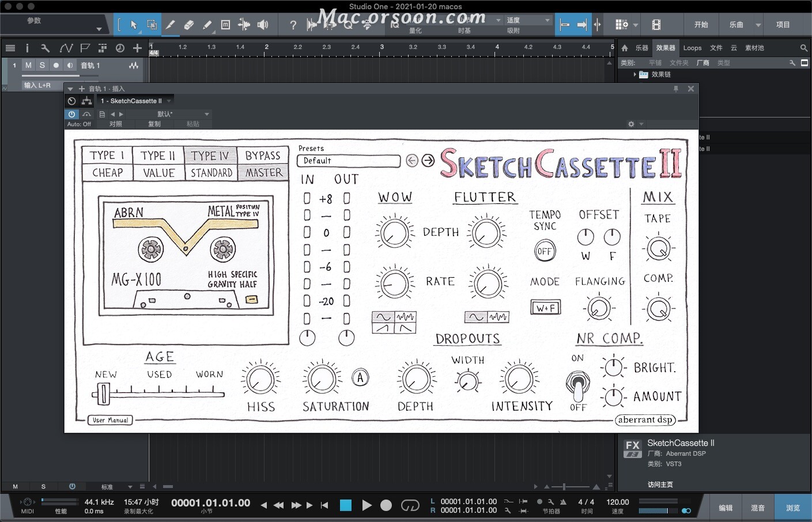Open the 混音 mix view button
The width and height of the screenshot is (812, 522).
(758, 508)
